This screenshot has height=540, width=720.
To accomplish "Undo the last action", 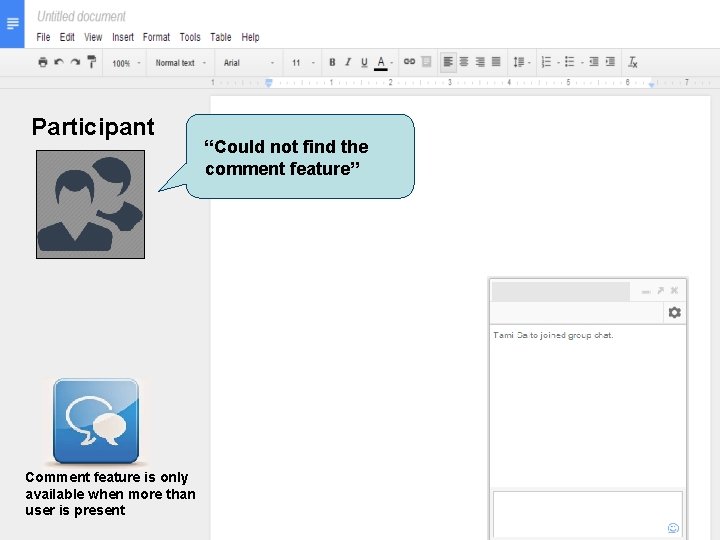I will pos(59,62).
